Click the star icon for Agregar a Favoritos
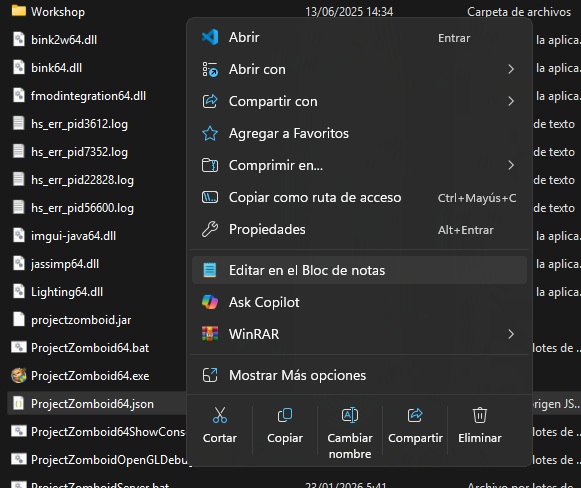The image size is (581, 488). 210,133
